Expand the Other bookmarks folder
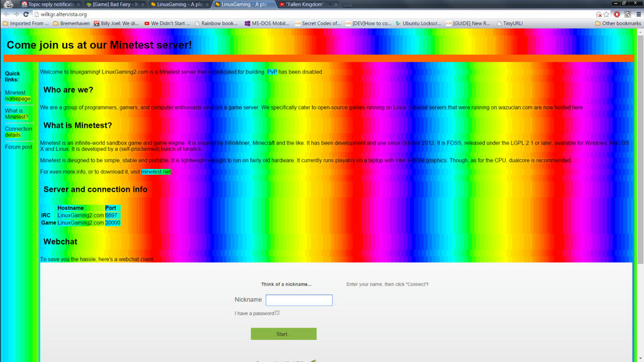This screenshot has width=644, height=362. (618, 23)
